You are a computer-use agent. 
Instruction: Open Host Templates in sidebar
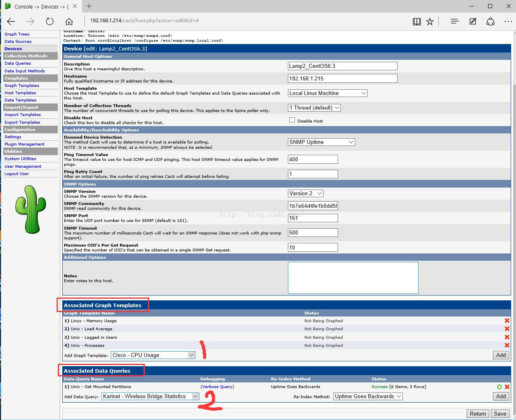pos(20,93)
